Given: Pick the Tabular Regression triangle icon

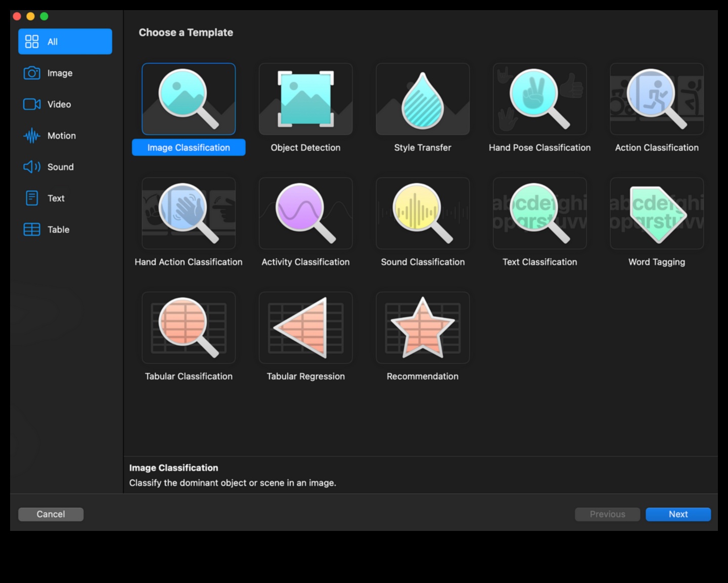Looking at the screenshot, I should (x=305, y=328).
